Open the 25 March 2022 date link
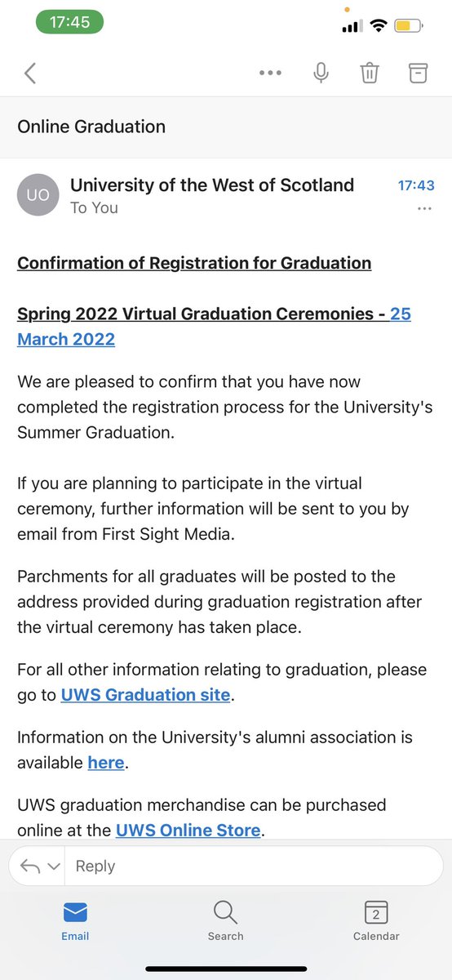 (x=214, y=327)
